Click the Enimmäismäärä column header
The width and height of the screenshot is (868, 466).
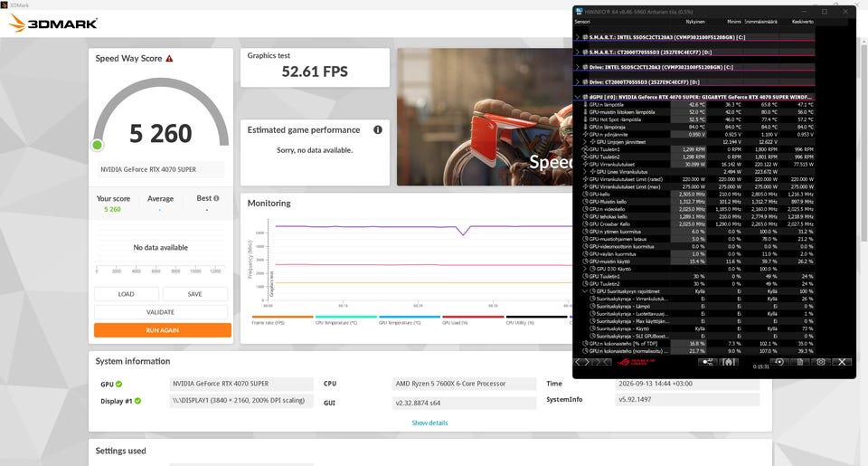[x=760, y=22]
